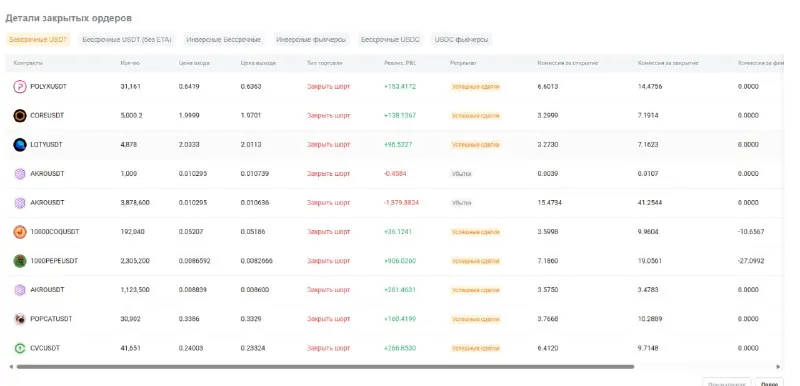Click the -1,379.8824 loss value

coord(402,203)
